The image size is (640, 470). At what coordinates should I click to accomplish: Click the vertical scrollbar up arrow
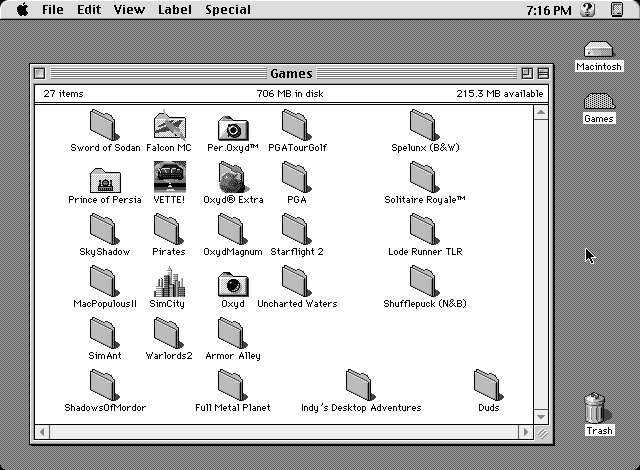[x=541, y=112]
